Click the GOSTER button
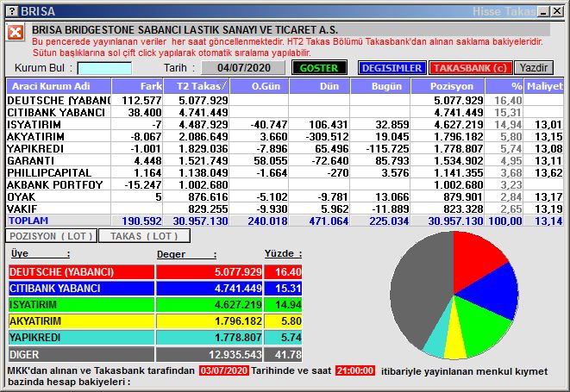The height and width of the screenshot is (392, 570). (319, 68)
